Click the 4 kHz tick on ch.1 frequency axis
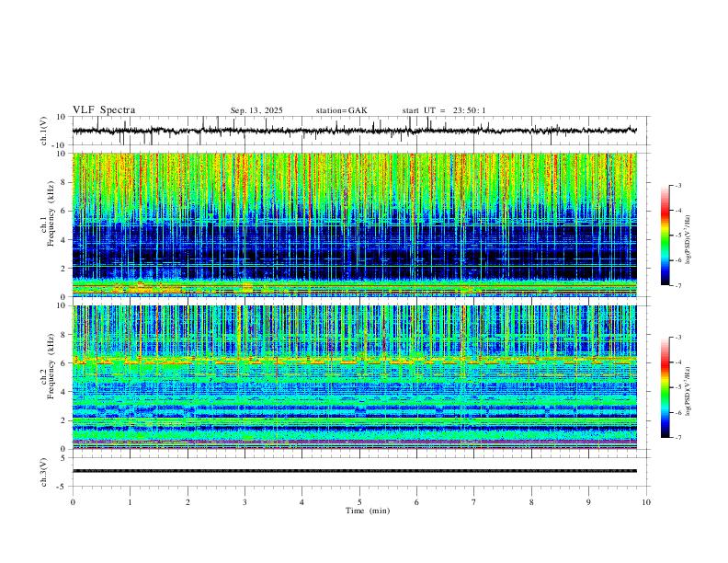The width and height of the screenshot is (728, 563). (x=63, y=239)
